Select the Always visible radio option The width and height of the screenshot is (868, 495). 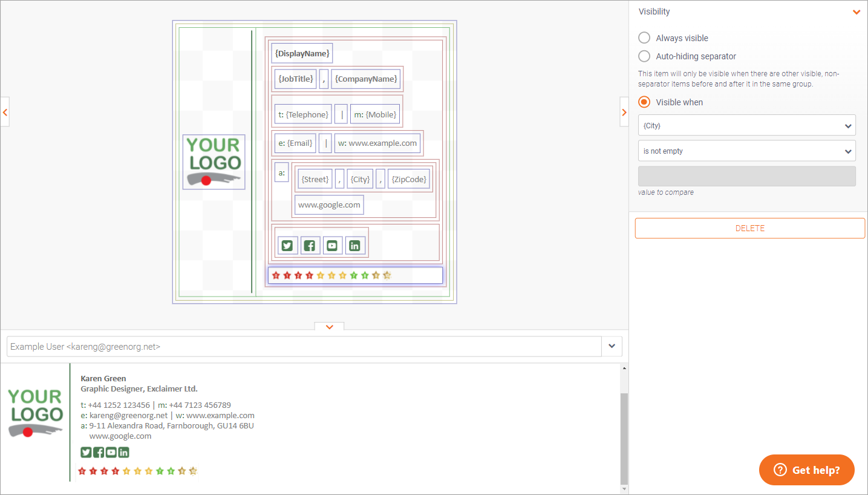644,38
